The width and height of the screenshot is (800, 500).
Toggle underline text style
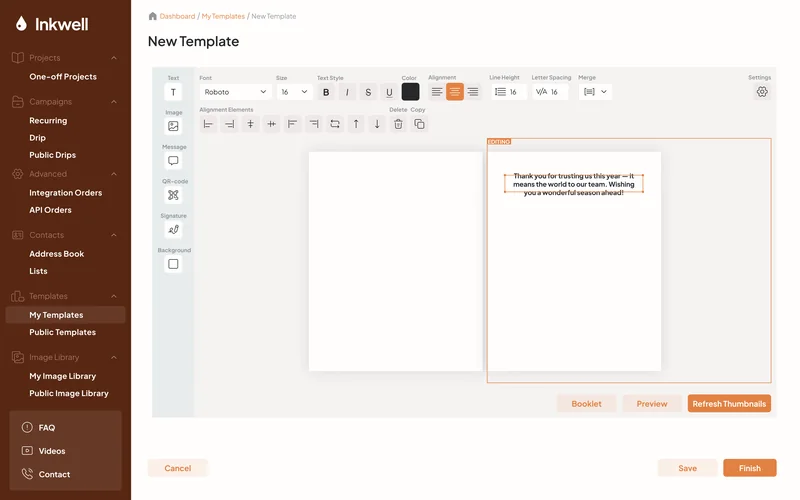click(389, 92)
